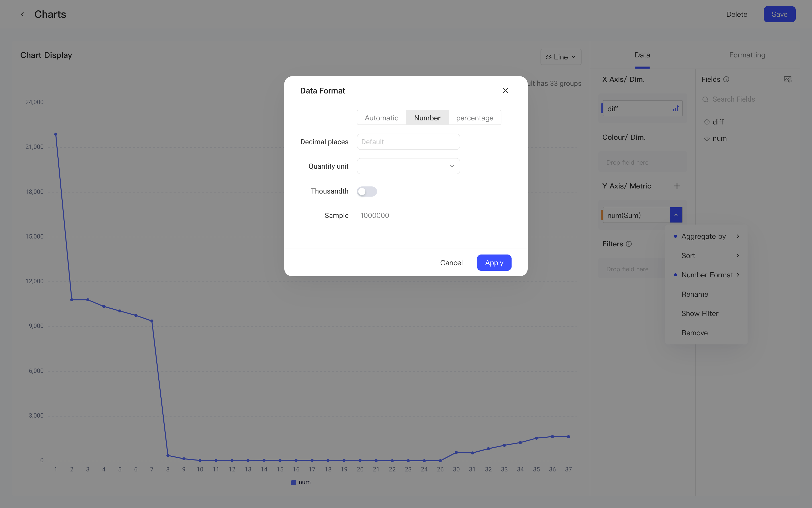
Task: Go back using the arrow beside Charts
Action: coord(22,14)
